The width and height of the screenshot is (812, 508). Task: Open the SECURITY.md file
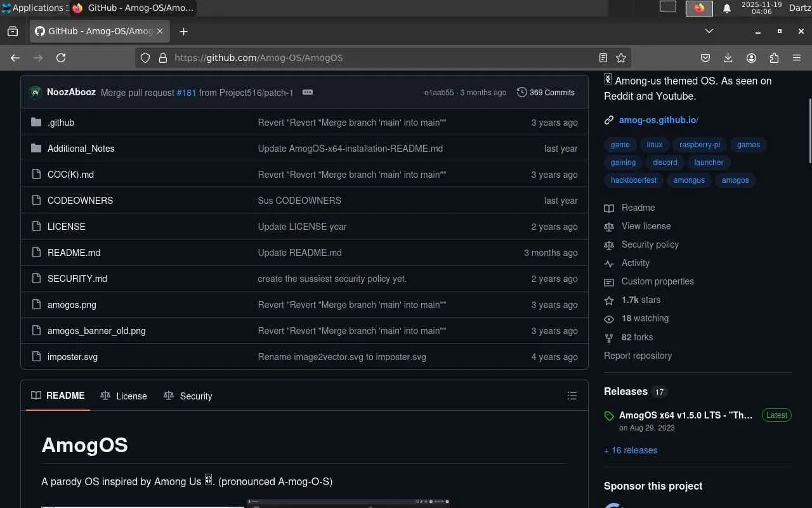[77, 279]
